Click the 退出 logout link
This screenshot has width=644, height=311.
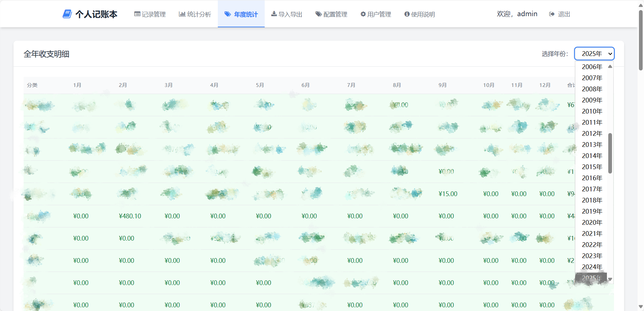pos(564,14)
